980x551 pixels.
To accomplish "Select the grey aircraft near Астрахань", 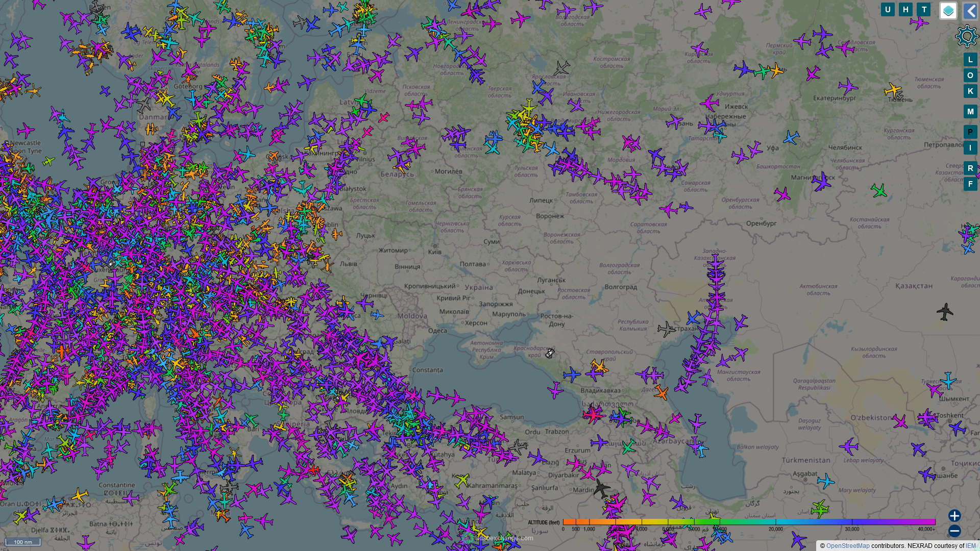I will click(x=666, y=329).
